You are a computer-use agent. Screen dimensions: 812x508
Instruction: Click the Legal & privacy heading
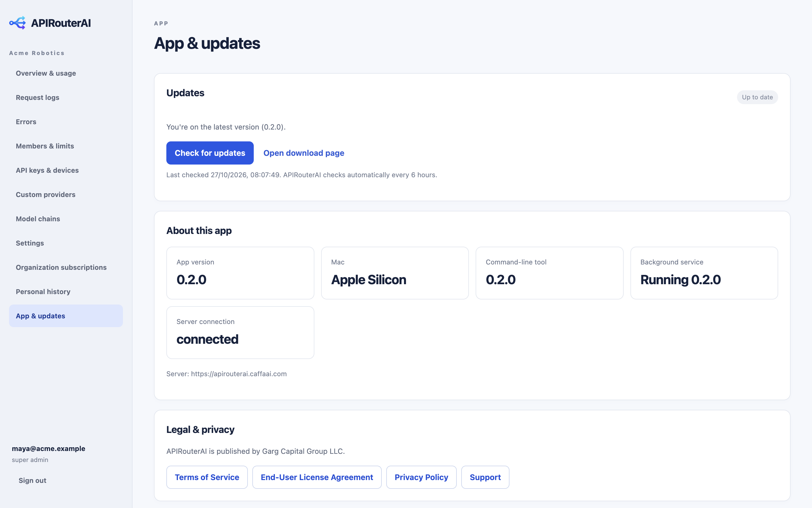click(x=200, y=430)
